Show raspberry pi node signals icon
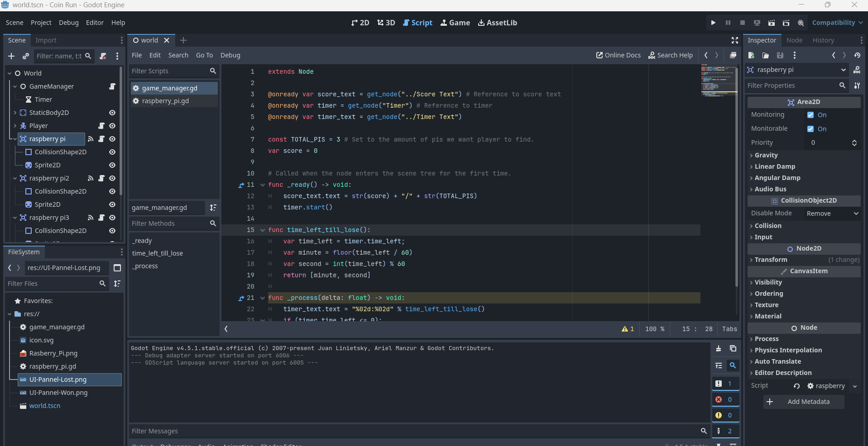Viewport: 868px width, 446px height. 91,139
